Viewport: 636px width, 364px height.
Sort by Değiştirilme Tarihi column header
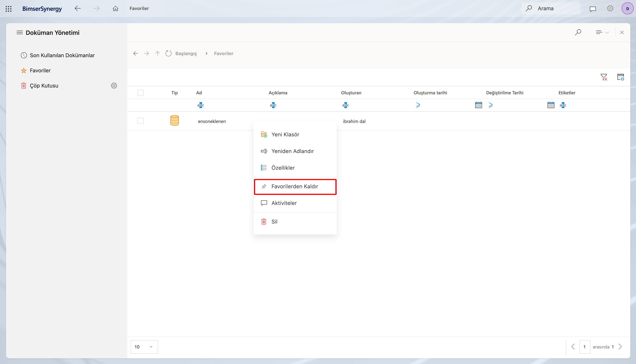[505, 93]
